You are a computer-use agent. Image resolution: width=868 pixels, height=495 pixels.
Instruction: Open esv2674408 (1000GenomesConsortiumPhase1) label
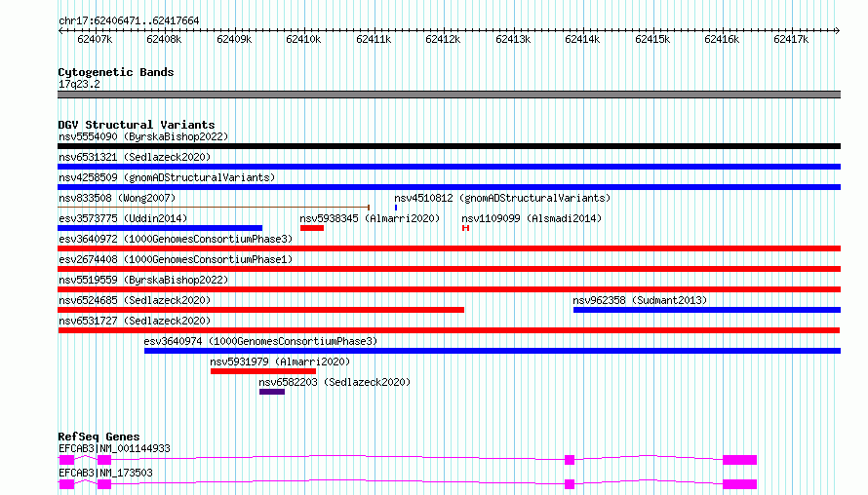[176, 259]
